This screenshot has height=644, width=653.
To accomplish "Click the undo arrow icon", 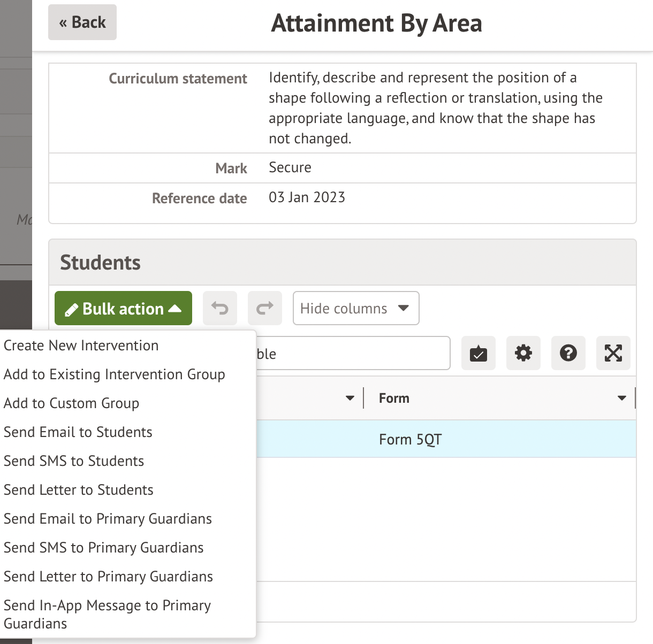I will tap(220, 308).
